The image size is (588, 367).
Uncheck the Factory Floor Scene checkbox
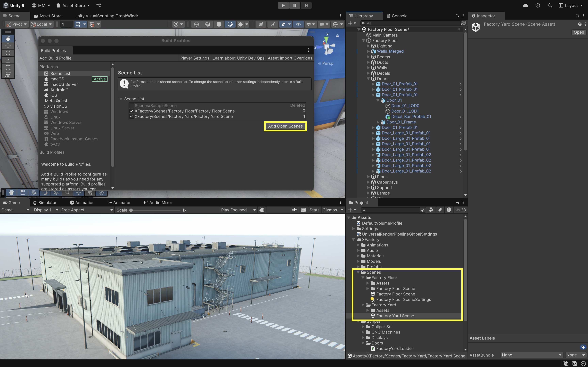tap(132, 111)
